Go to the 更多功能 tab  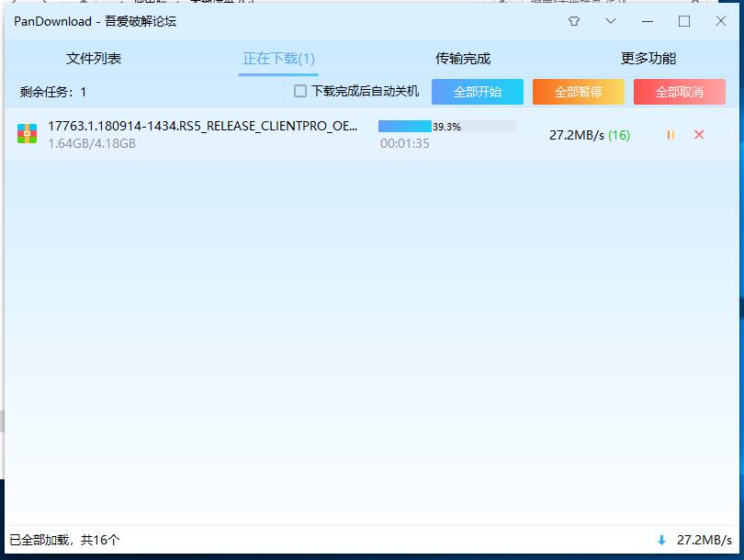pyautogui.click(x=648, y=59)
